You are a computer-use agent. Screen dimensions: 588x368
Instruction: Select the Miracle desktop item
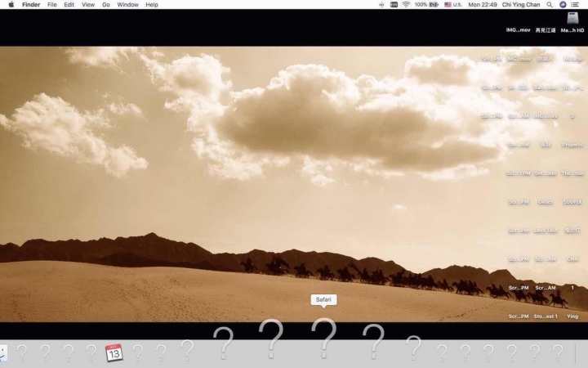point(572,59)
